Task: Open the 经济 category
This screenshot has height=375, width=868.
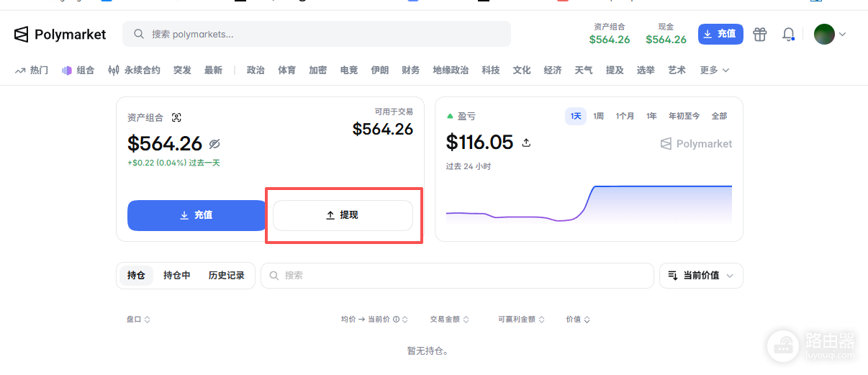Action: point(553,71)
